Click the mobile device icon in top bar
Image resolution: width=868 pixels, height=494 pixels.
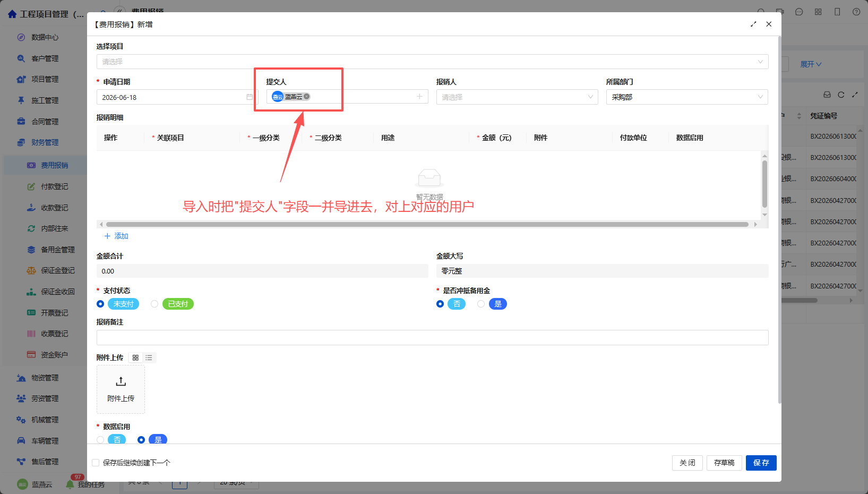pos(837,12)
